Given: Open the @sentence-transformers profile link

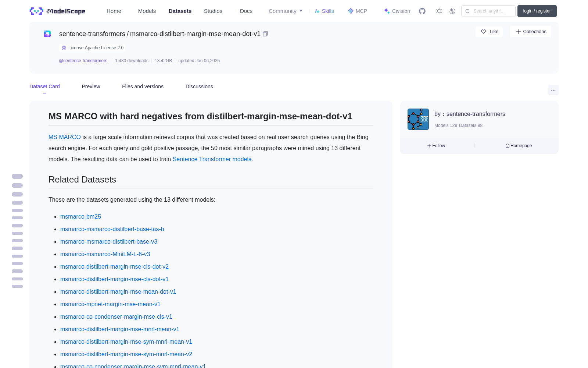Looking at the screenshot, I should click(x=83, y=61).
